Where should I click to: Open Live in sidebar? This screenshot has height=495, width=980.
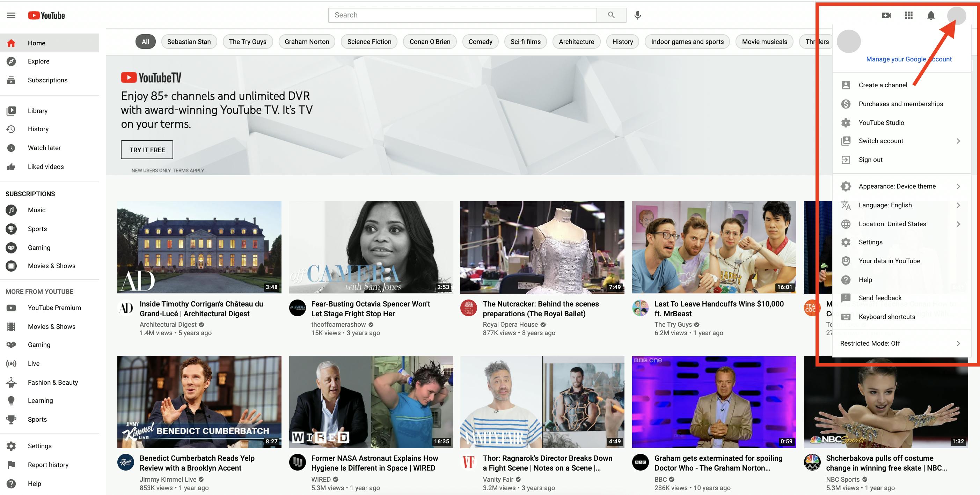pyautogui.click(x=50, y=363)
